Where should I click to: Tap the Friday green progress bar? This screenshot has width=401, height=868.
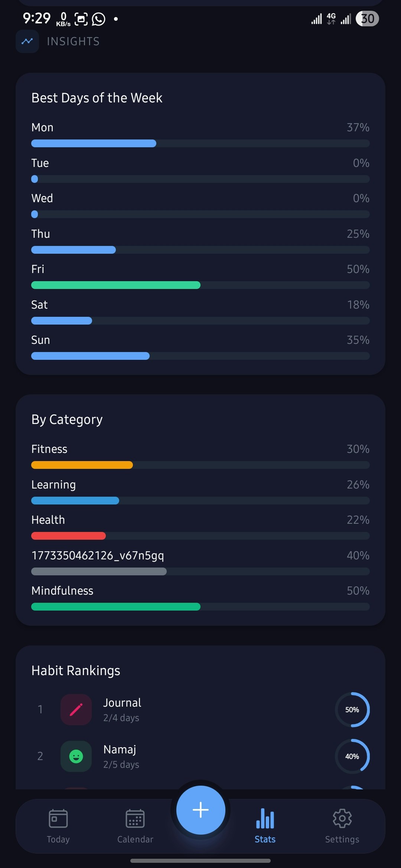pos(116,285)
